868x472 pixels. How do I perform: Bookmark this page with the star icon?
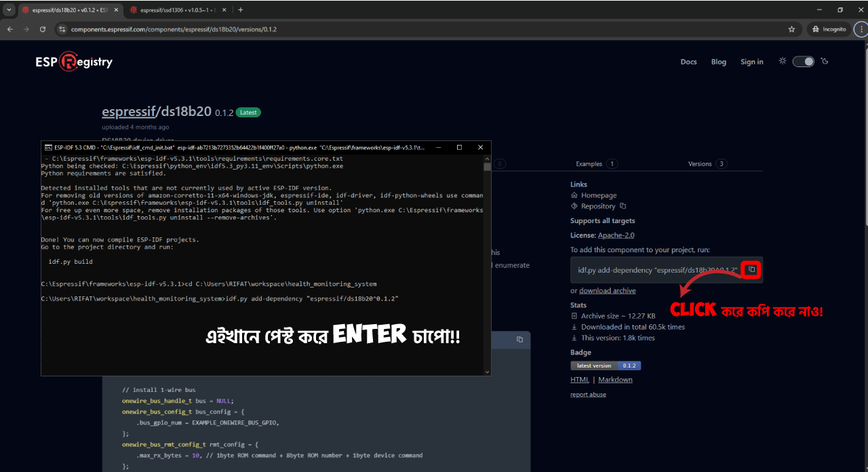(x=791, y=29)
